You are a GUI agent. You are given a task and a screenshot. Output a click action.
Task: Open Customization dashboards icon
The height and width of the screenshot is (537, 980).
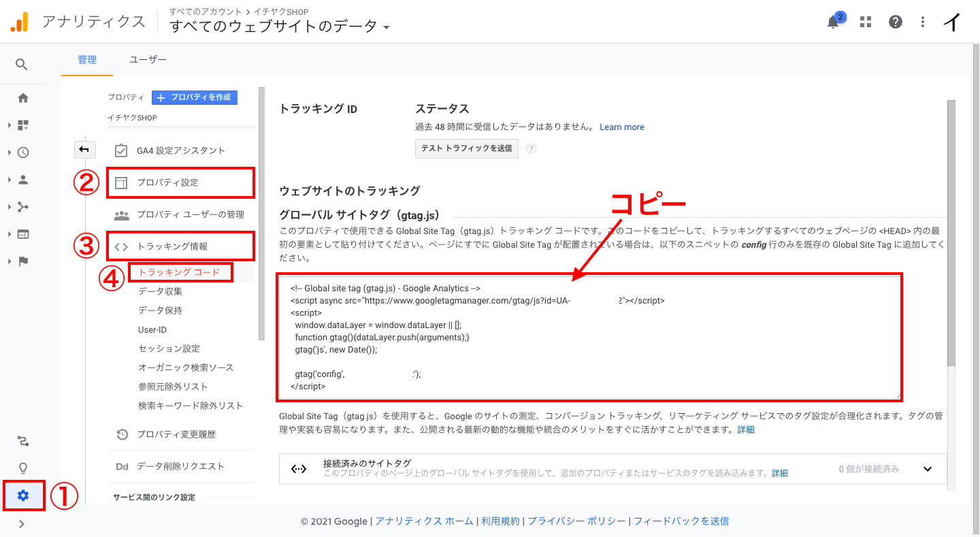click(x=23, y=125)
